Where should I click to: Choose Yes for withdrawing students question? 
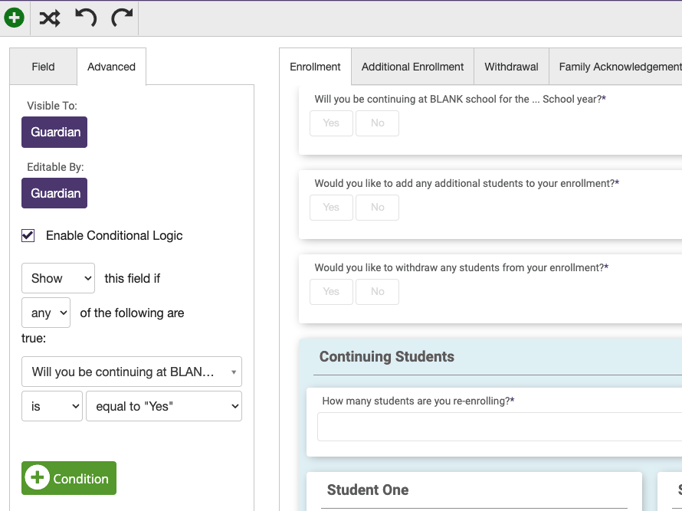(331, 291)
